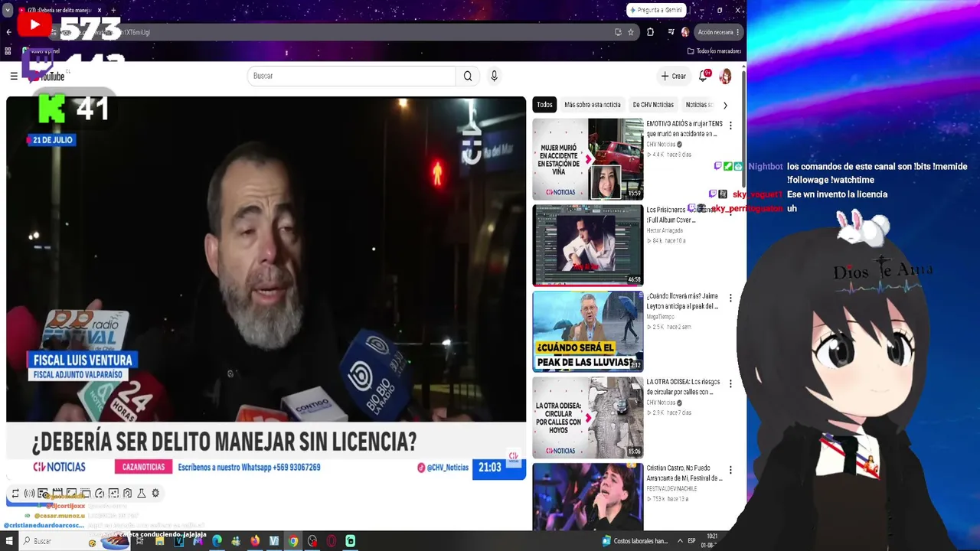Open the '¿CUÁNDO SERÁ EL PEAK DE LAS LLUVIAS?' thumbnail
Image resolution: width=980 pixels, height=551 pixels.
point(588,331)
